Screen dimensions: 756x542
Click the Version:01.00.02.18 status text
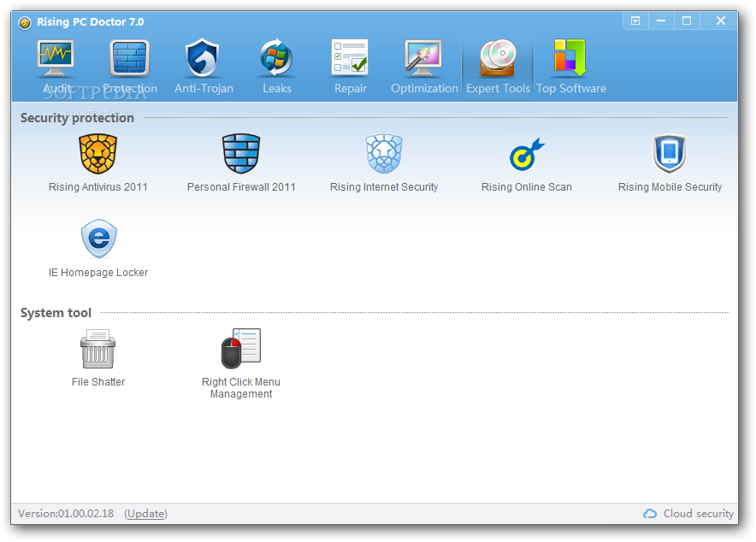tap(66, 514)
